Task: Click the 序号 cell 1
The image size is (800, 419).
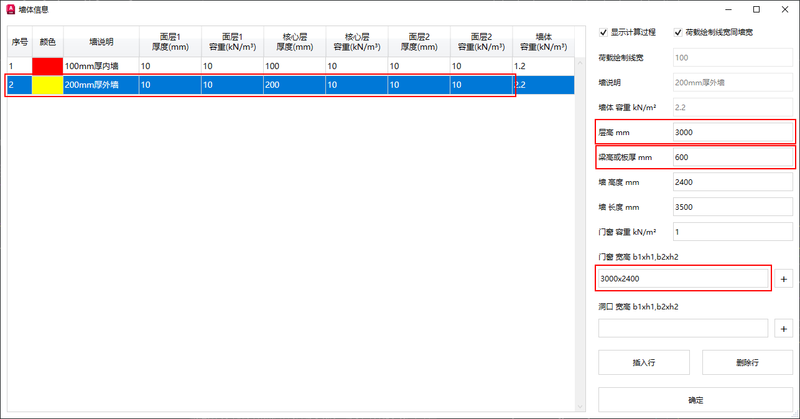Action: coord(20,66)
